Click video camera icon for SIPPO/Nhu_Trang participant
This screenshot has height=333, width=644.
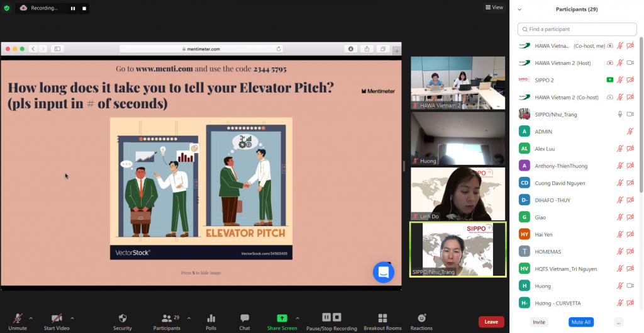pyautogui.click(x=630, y=115)
